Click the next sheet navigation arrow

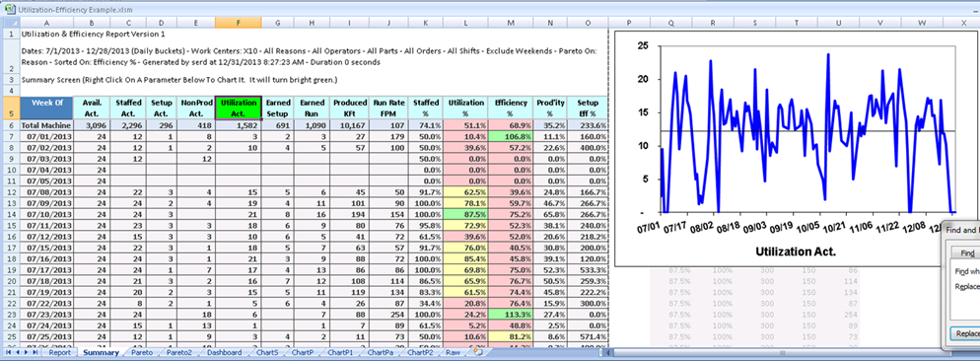27,353
